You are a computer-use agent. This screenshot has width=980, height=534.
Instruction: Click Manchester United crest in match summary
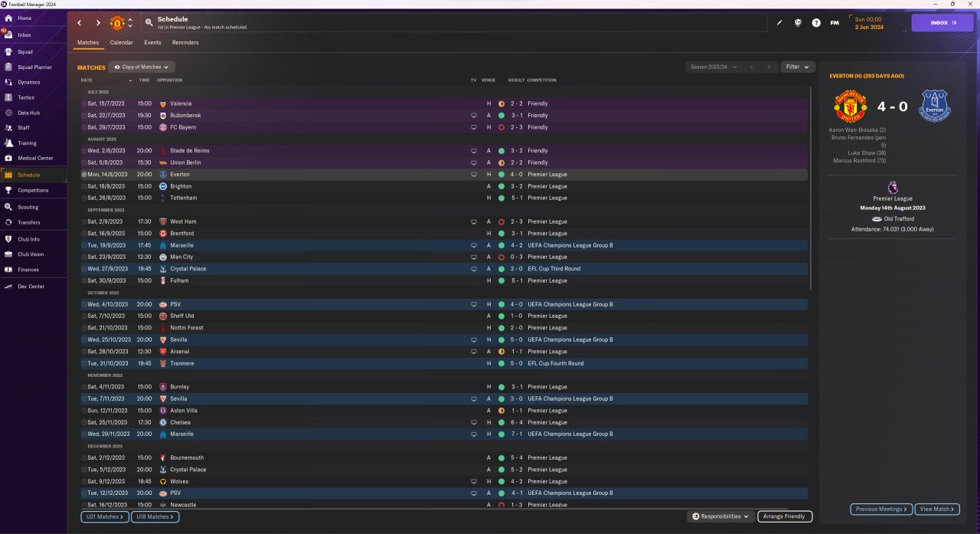point(850,106)
